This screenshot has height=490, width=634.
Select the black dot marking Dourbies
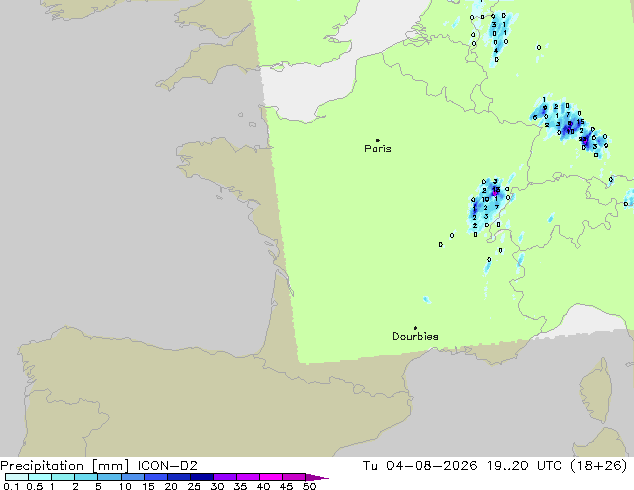[x=415, y=328]
